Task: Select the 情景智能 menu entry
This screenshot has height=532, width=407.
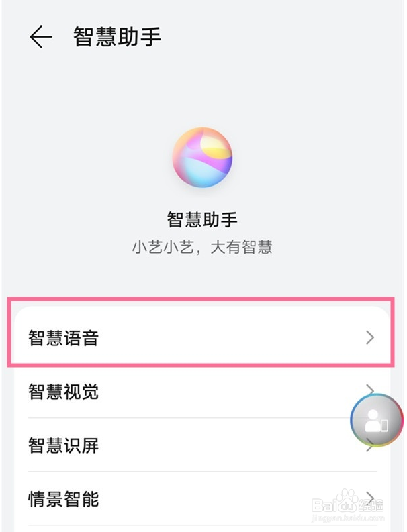Action: [64, 498]
